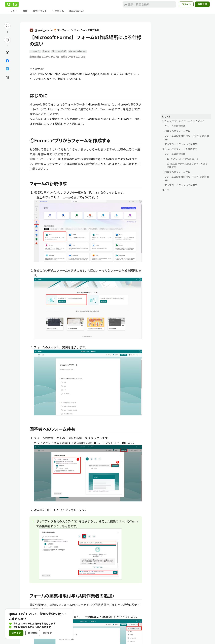The image size is (215, 644).
Task: Like the article with heart icon
Action: coord(7,26)
